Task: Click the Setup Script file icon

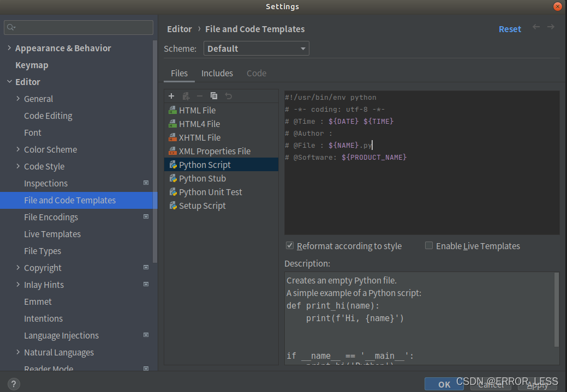Action: pos(173,206)
